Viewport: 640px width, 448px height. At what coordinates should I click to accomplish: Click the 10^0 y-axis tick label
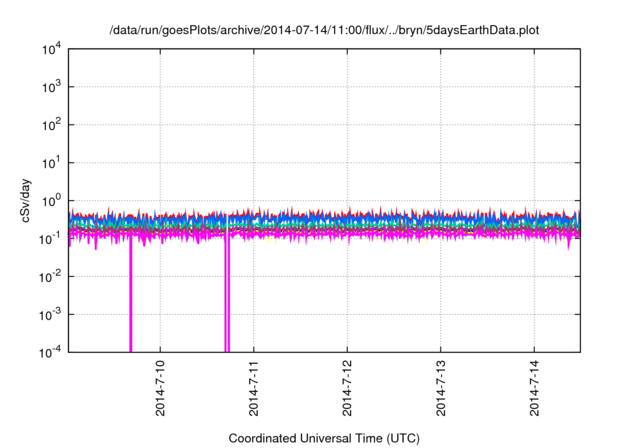pos(51,201)
